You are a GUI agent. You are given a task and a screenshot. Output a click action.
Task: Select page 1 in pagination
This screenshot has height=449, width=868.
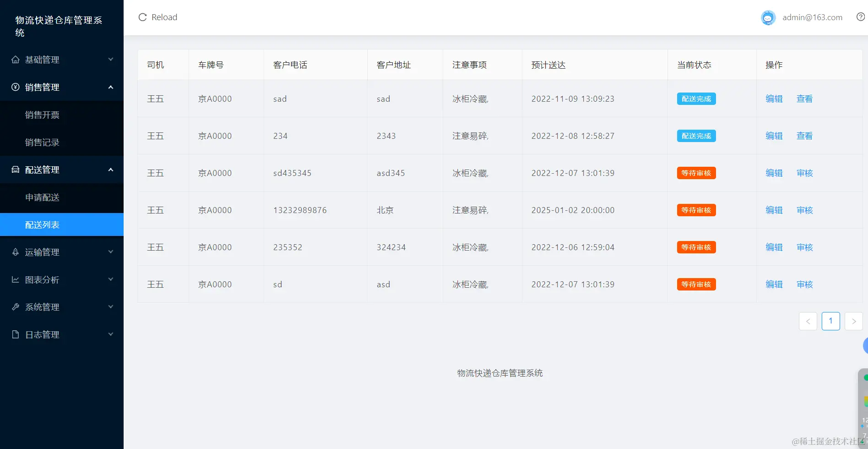831,321
